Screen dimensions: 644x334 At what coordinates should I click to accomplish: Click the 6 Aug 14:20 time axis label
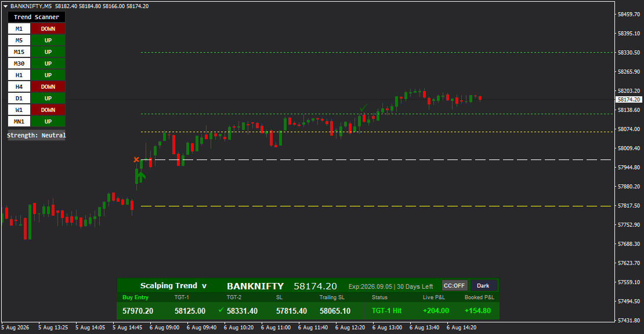click(x=461, y=328)
